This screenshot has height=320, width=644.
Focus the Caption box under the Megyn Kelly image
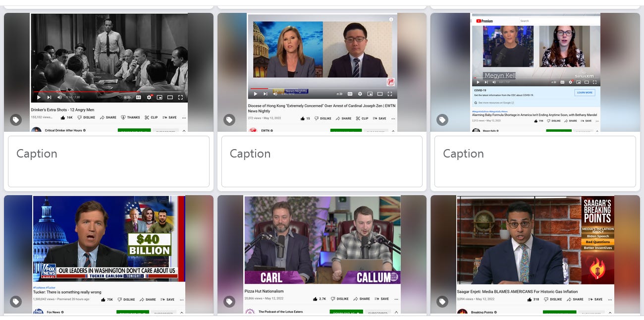pos(535,161)
